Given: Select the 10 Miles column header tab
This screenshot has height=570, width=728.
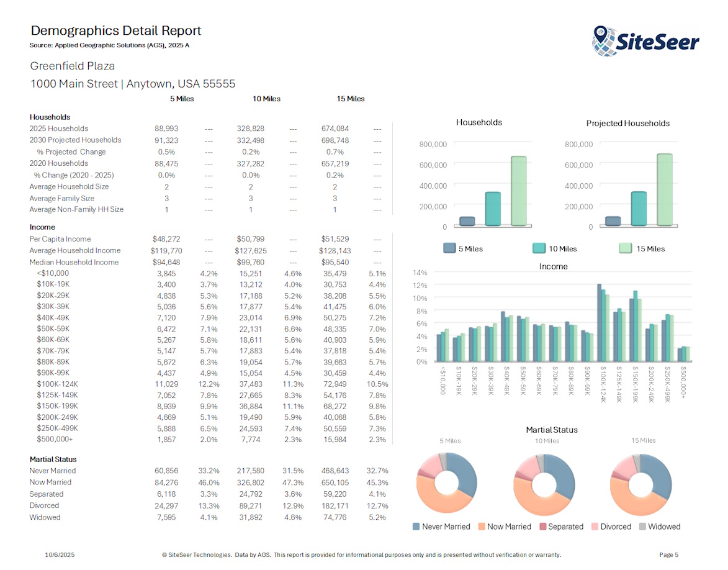Looking at the screenshot, I should point(266,99).
